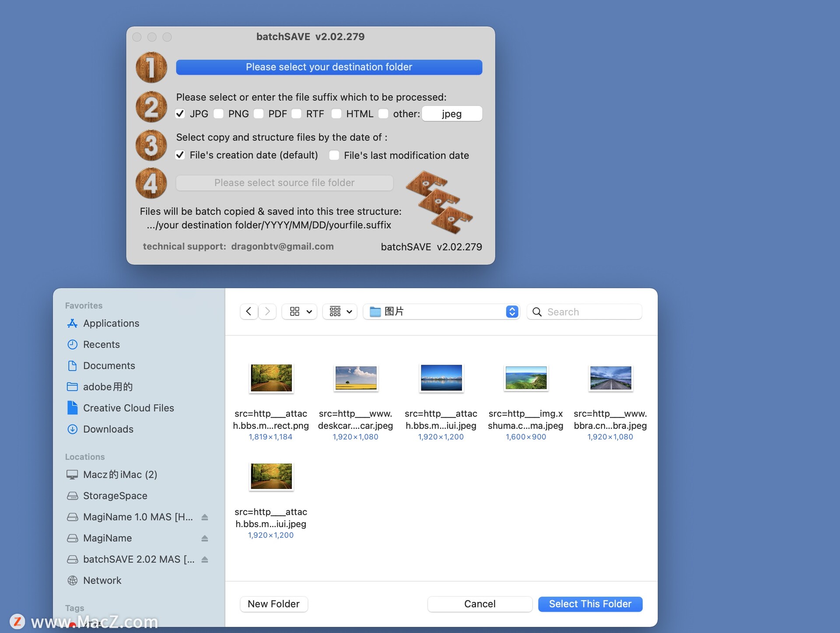
Task: Click the Select This Folder button
Action: [x=590, y=603]
